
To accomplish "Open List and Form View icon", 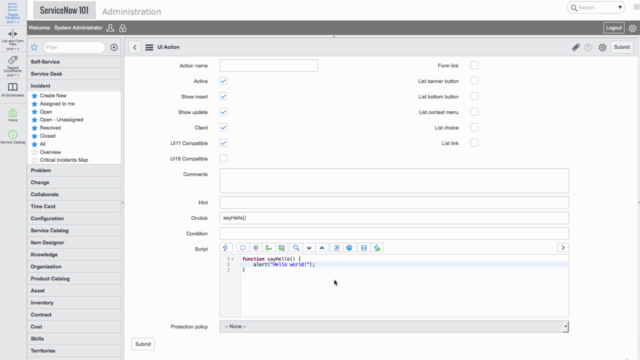I will [13, 33].
